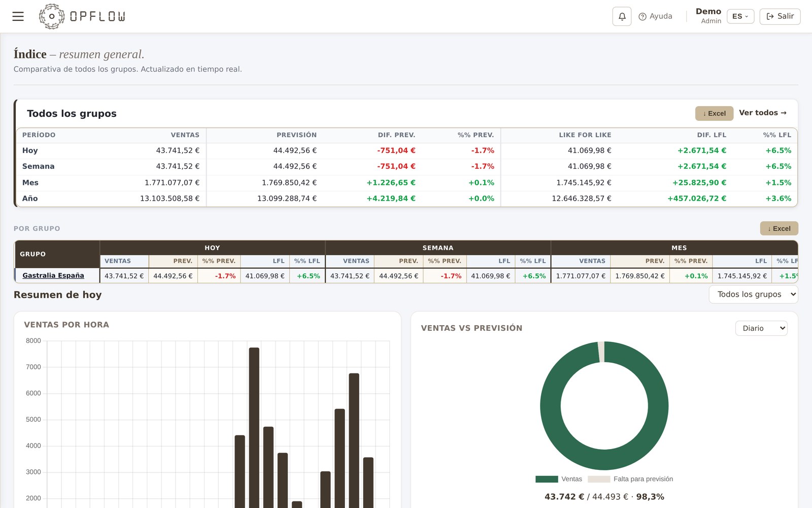Screen dimensions: 812x508
Task: Select the Mes row label
Action: pos(30,182)
